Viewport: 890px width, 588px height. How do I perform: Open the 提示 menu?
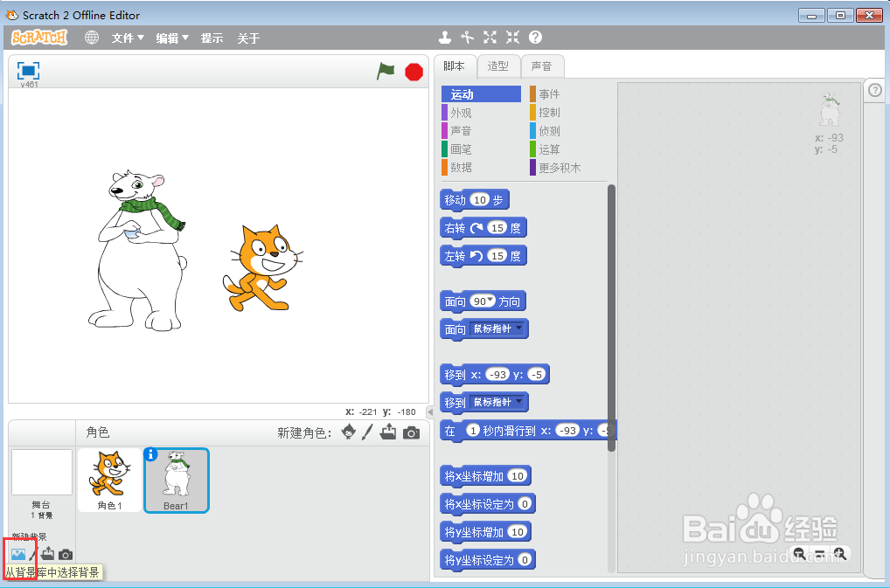[x=212, y=38]
